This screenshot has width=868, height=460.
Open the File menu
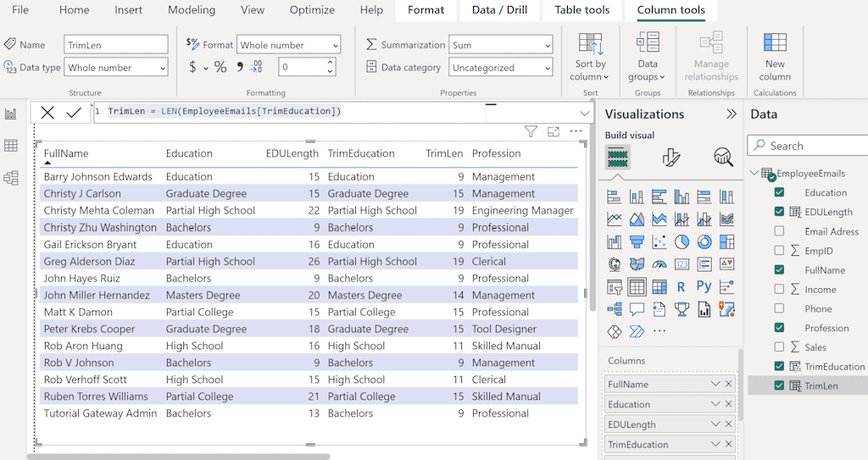tap(20, 10)
